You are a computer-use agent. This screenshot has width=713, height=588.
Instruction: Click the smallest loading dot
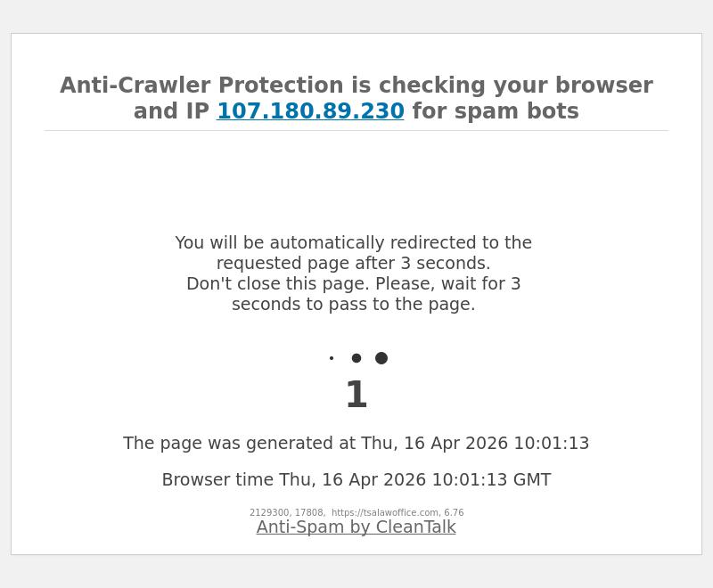click(x=332, y=358)
